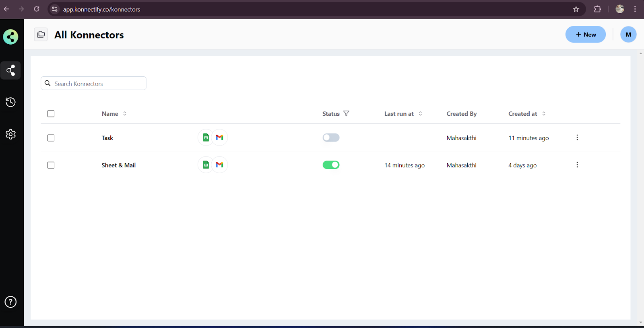644x328 pixels.
Task: Open the help question mark icon
Action: tap(10, 302)
